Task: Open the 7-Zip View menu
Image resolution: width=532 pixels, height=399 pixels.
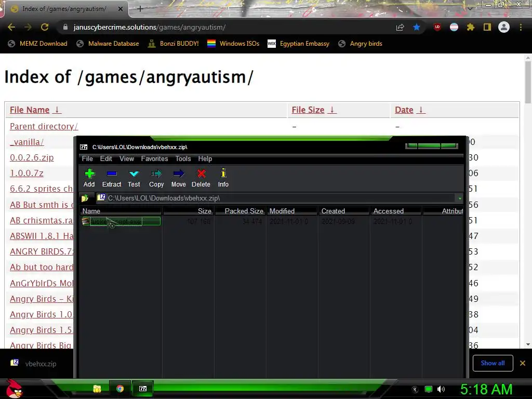Action: coord(127,159)
